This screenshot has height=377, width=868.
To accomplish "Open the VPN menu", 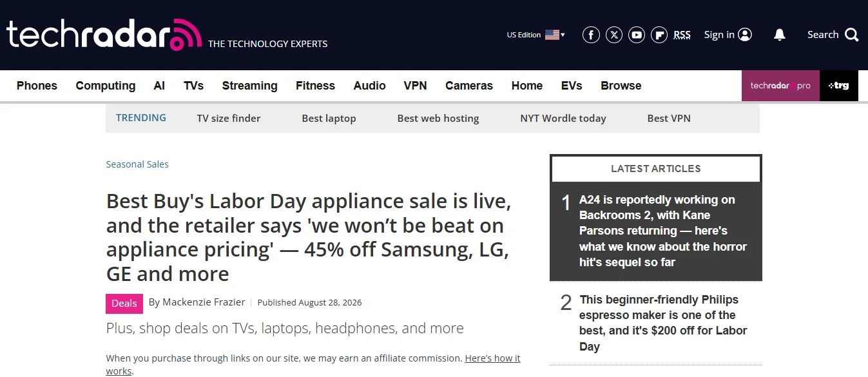I will [x=415, y=86].
